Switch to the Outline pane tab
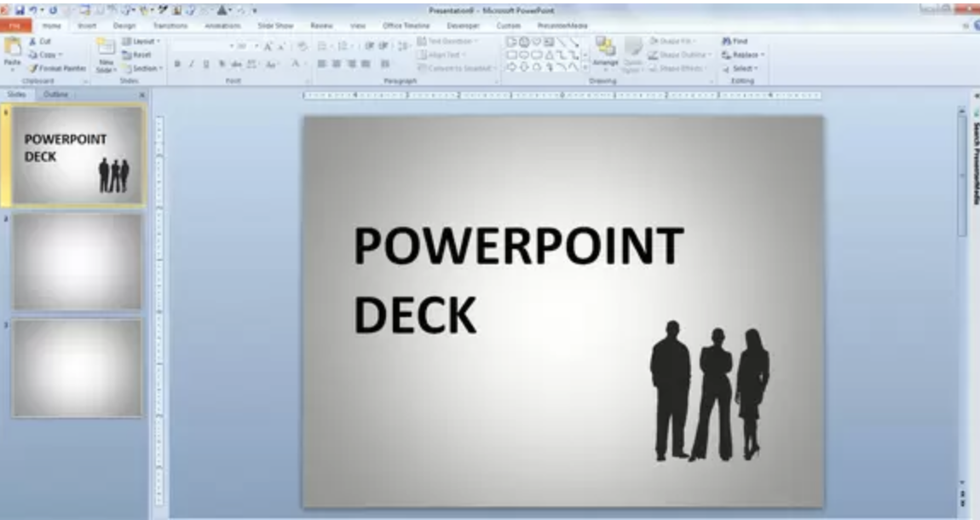The width and height of the screenshot is (980, 520). pyautogui.click(x=56, y=94)
